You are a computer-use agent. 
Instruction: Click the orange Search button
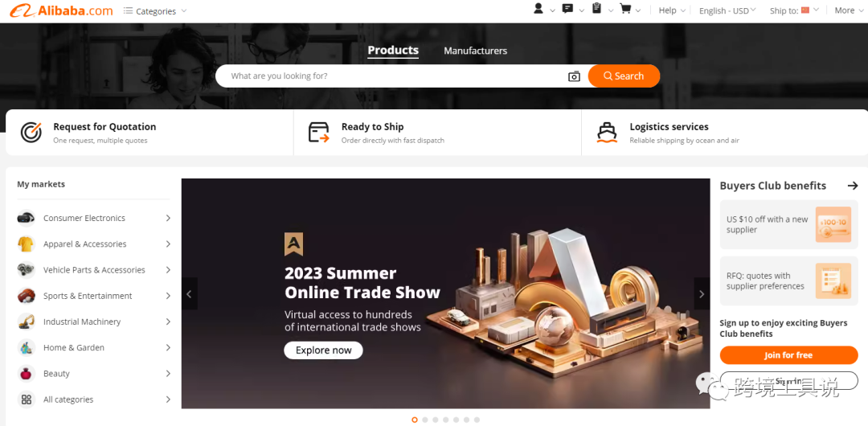coord(624,76)
